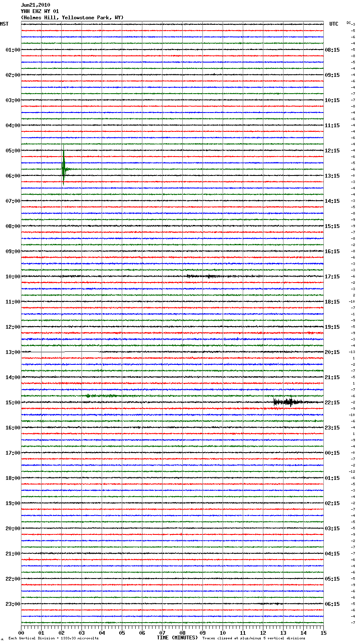The width and height of the screenshot is (357, 644).
Task: Click the vertical division 1333.33 microvolts note
Action: [54, 639]
